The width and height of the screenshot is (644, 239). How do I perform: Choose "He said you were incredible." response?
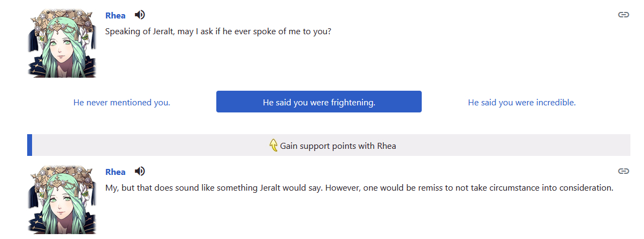pos(522,102)
